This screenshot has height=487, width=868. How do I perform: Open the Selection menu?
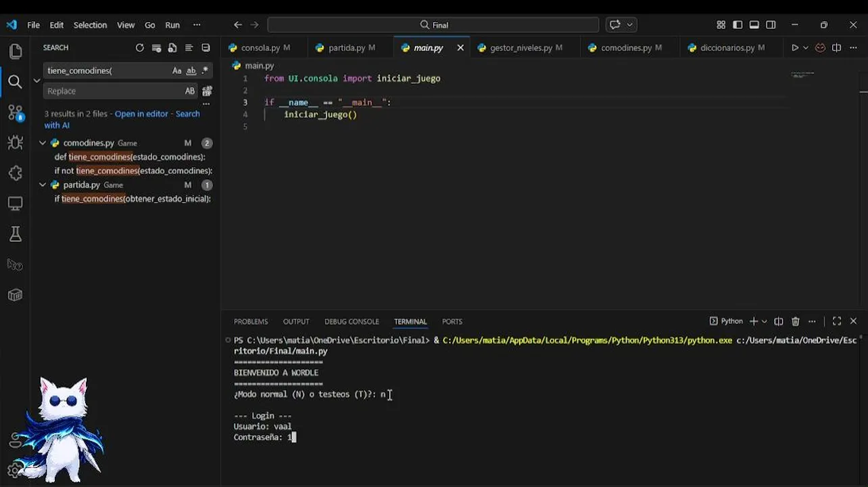90,25
